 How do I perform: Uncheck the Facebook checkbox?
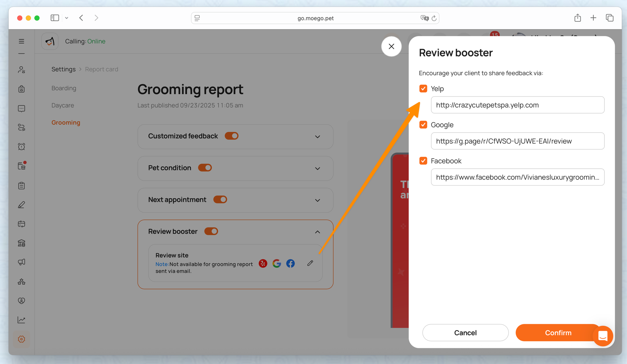tap(423, 161)
